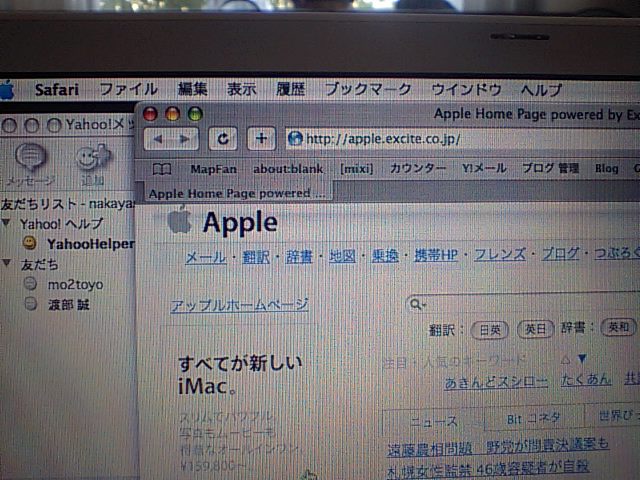Go back with Safari's back arrow
Viewport: 640px width, 480px height.
click(x=158, y=139)
